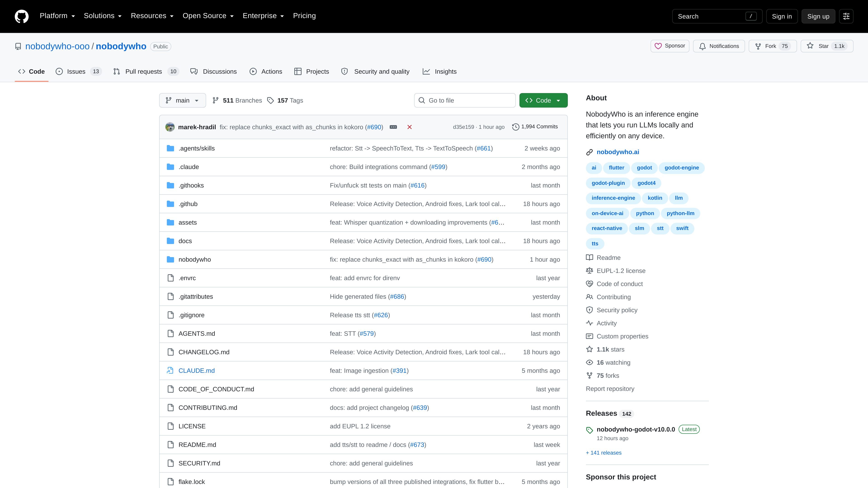Click the Sign up button
This screenshot has width=868, height=488.
[818, 16]
